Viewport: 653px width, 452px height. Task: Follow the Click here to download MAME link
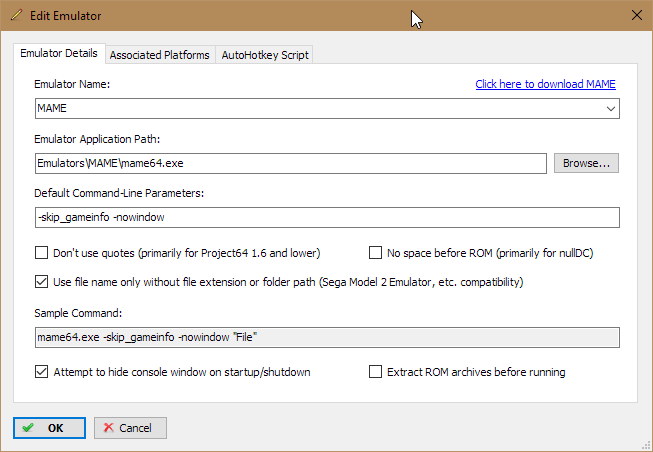point(545,84)
